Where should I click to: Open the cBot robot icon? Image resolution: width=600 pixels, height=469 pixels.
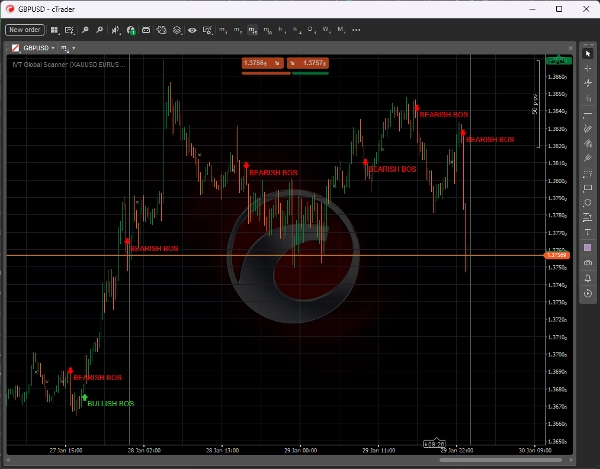coord(146,30)
